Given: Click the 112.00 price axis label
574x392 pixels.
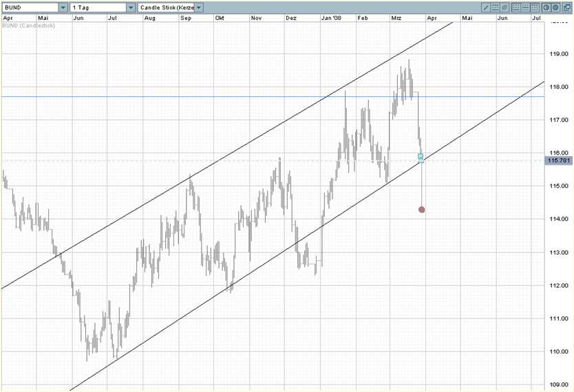Looking at the screenshot, I should click(x=559, y=285).
